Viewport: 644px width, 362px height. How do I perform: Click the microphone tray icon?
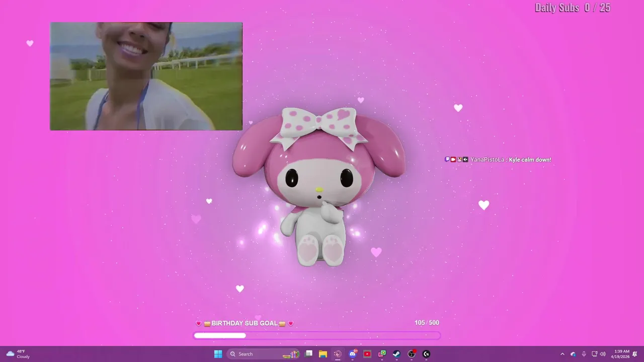584,354
